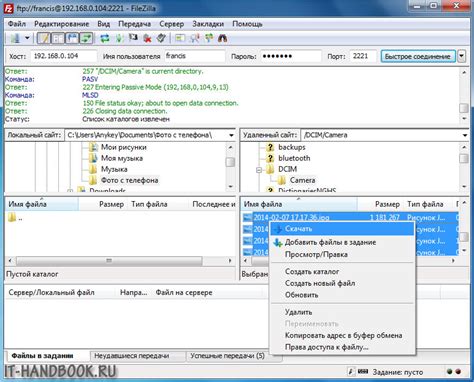Open the Вид menu

[104, 24]
